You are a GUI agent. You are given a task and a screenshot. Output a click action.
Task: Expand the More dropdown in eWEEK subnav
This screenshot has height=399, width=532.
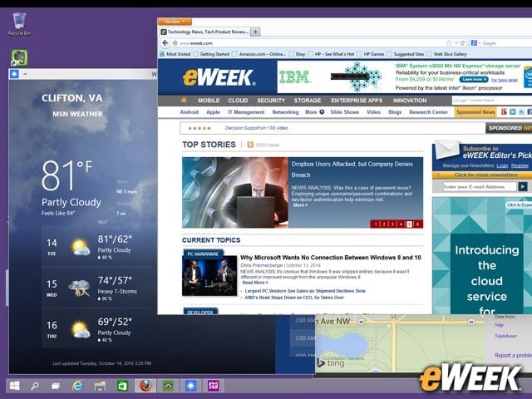tap(314, 112)
